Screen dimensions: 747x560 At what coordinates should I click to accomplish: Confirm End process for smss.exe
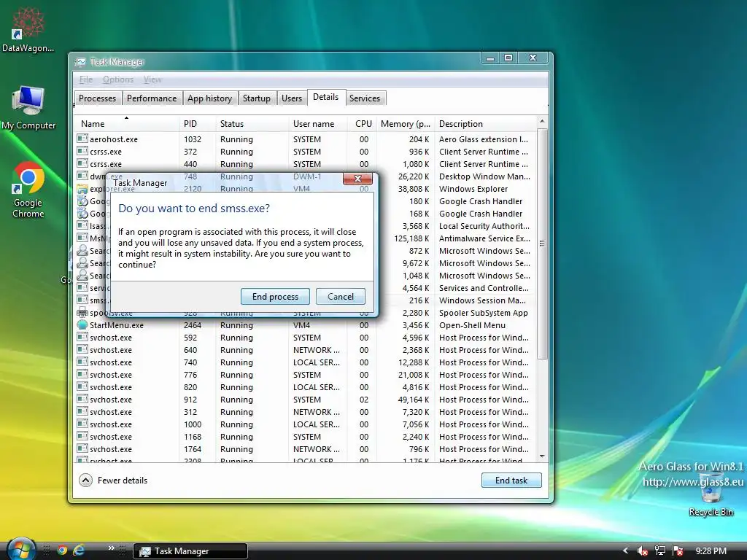point(275,296)
